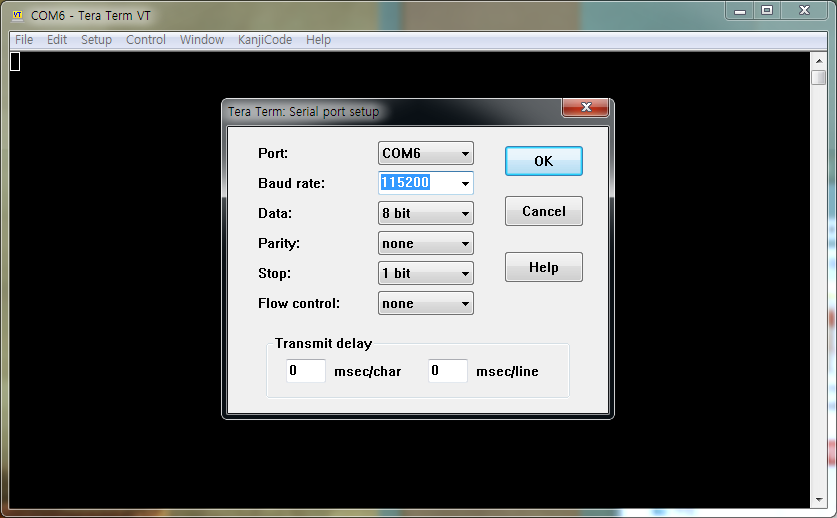Screen dimensions: 837x518
Task: Close the Tera Term main window
Action: click(x=804, y=11)
